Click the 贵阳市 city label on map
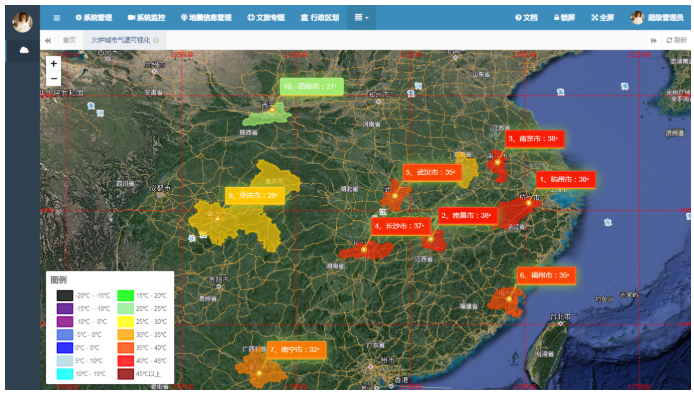This screenshot has height=393, width=694. click(219, 280)
